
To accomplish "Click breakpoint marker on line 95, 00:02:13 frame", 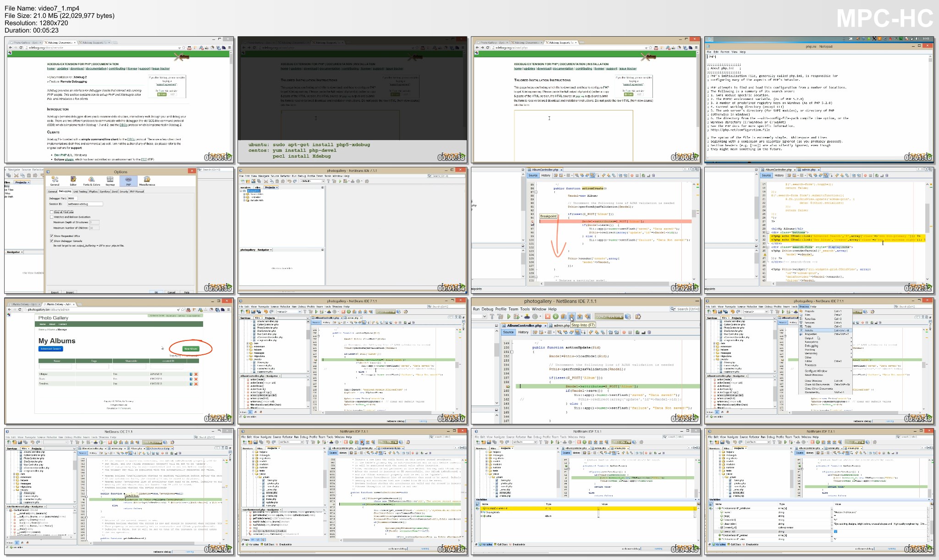I will 532,221.
